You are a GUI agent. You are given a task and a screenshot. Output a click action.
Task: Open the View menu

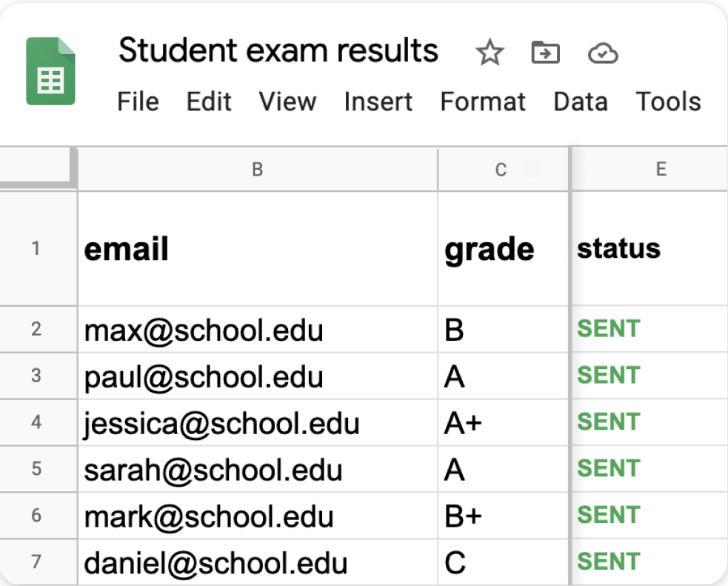(287, 102)
